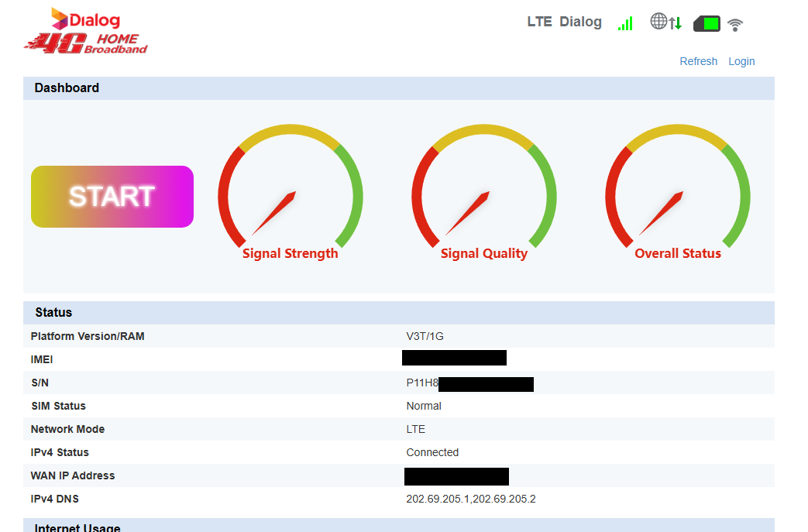Open the Login link
The width and height of the screenshot is (808, 532).
[741, 61]
